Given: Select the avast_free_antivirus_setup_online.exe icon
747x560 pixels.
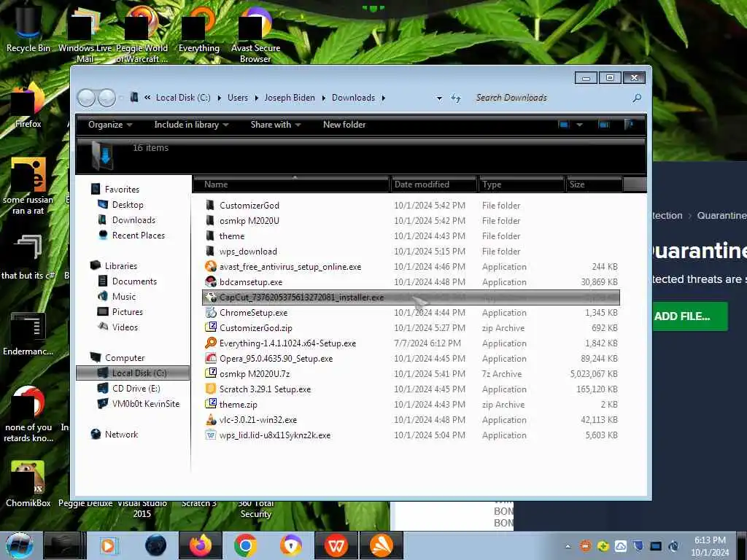Looking at the screenshot, I should tap(211, 266).
